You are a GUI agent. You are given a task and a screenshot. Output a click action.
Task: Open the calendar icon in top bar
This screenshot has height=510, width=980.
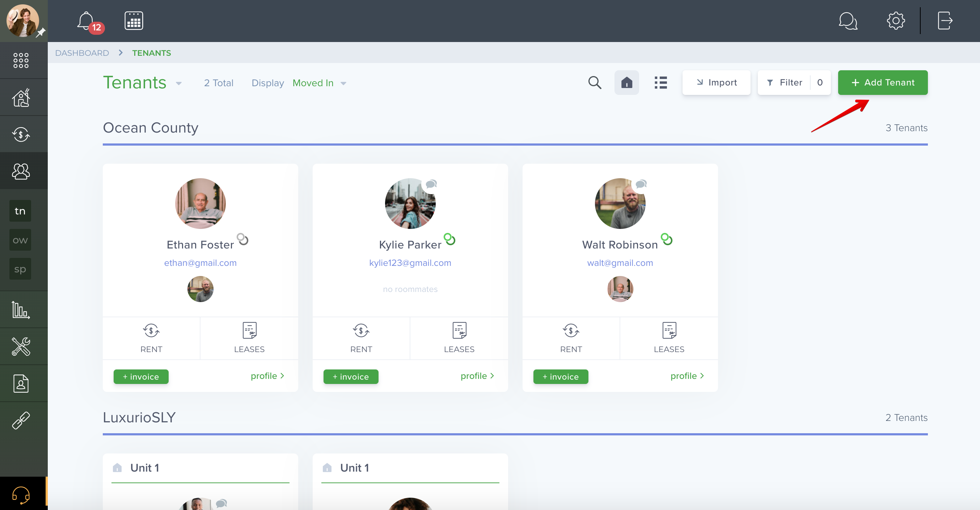pos(134,21)
